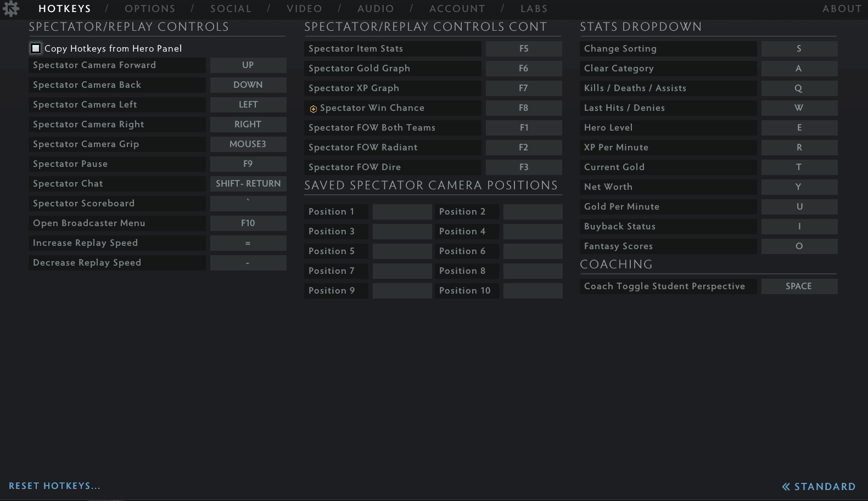Screen dimensions: 868x501
Task: Select the Spectator Chat SHIFT-RETURN binding
Action: click(248, 184)
